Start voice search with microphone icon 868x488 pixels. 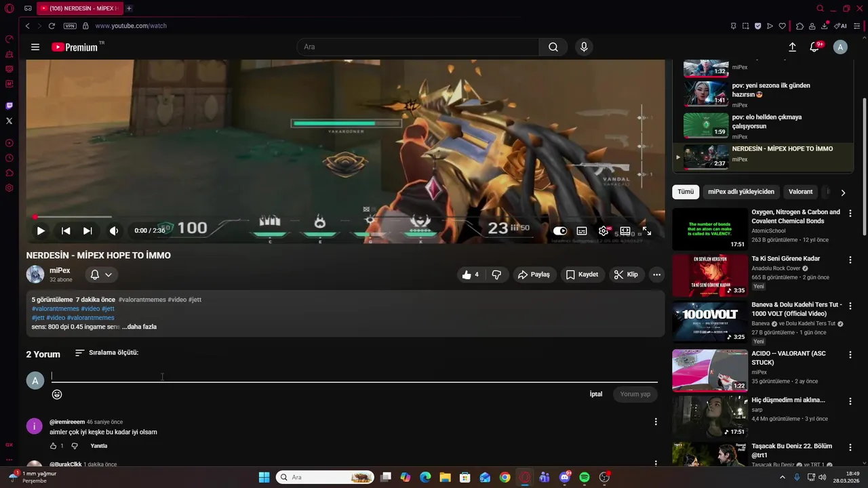[584, 47]
